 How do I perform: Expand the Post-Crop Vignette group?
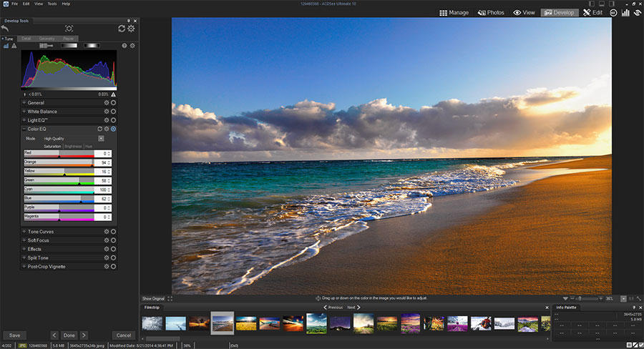click(24, 267)
